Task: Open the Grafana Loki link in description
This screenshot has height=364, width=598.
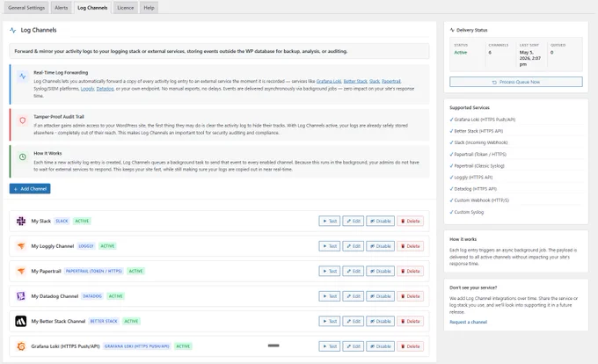Action: click(x=329, y=81)
